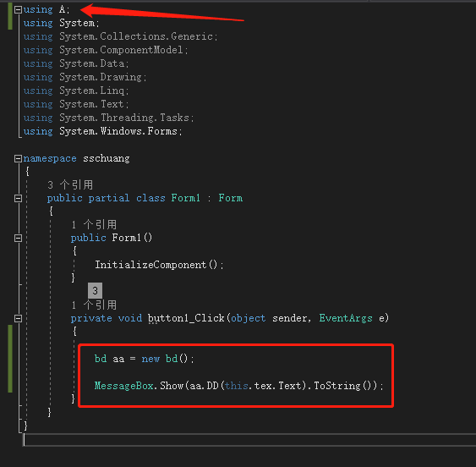This screenshot has width=476, height=467.
Task: Open 1 个引用 link above button1_Click
Action: (x=94, y=305)
